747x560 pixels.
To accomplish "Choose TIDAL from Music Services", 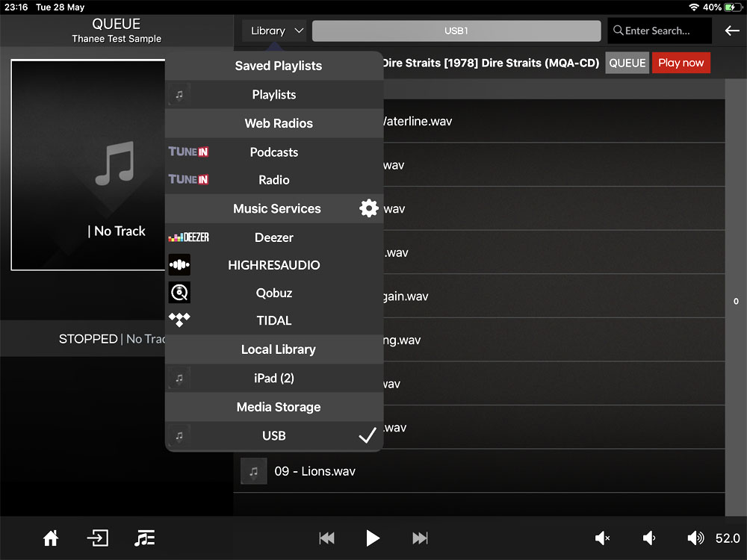I will pyautogui.click(x=273, y=321).
